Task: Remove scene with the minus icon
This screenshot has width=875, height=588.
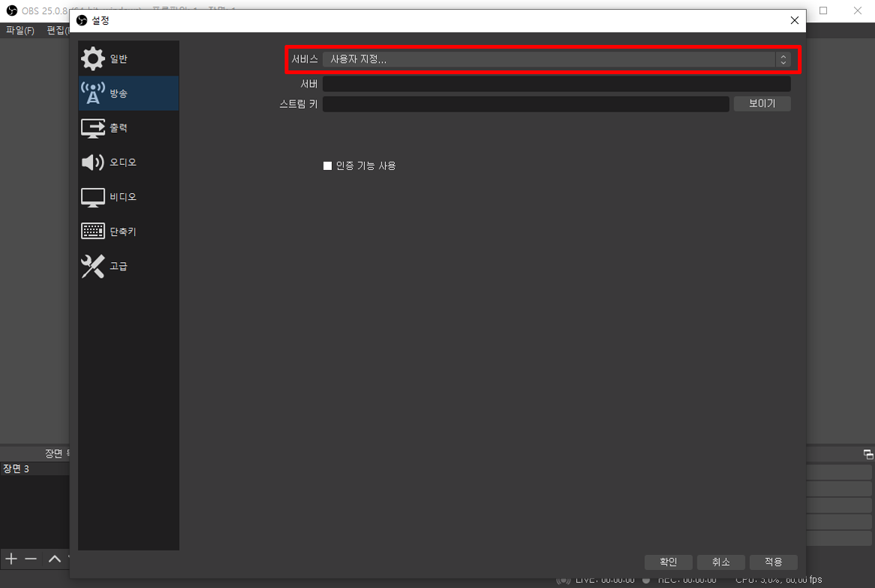Action: (x=31, y=559)
